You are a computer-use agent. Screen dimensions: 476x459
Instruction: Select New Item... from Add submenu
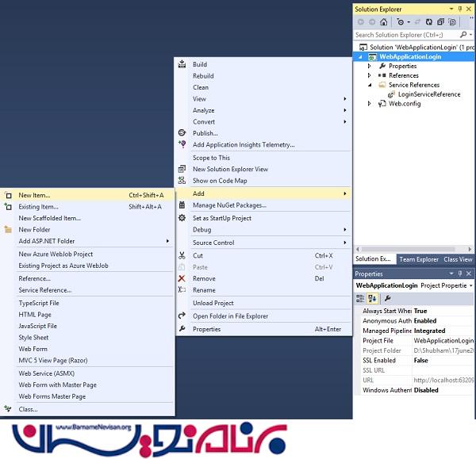tap(88, 195)
